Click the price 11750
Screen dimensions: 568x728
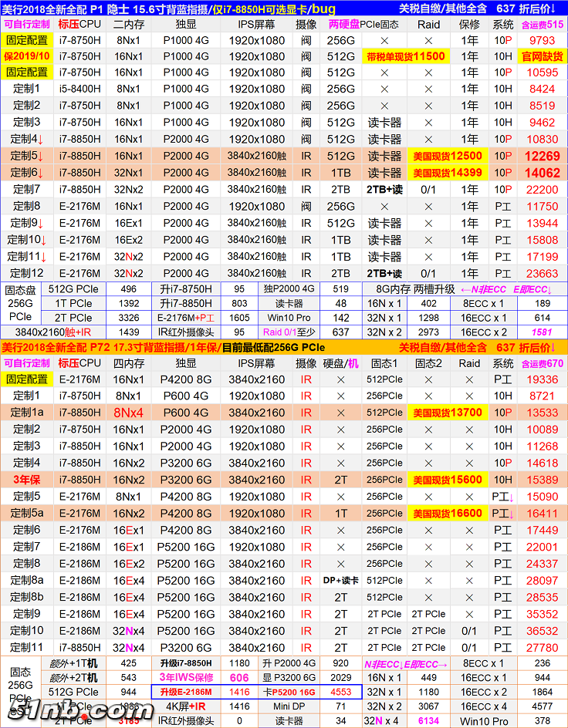[x=542, y=206]
